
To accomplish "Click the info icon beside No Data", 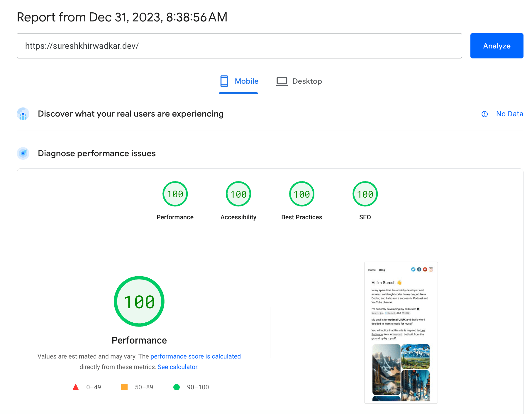I will (x=484, y=114).
